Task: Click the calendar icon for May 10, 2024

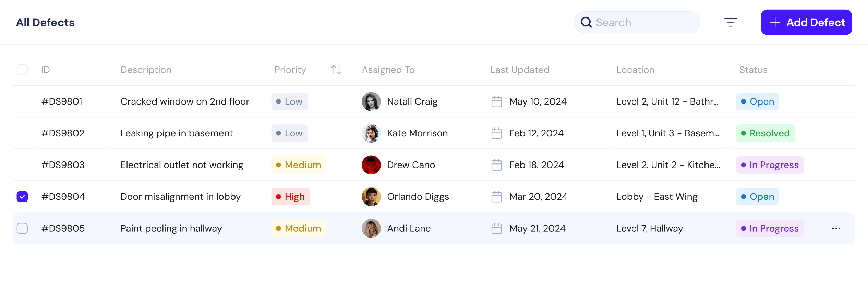Action: 496,102
